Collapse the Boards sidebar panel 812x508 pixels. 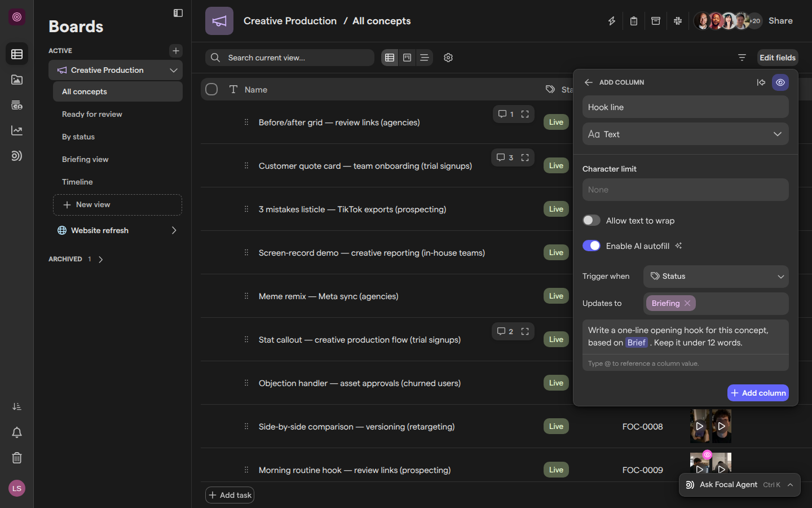(178, 13)
